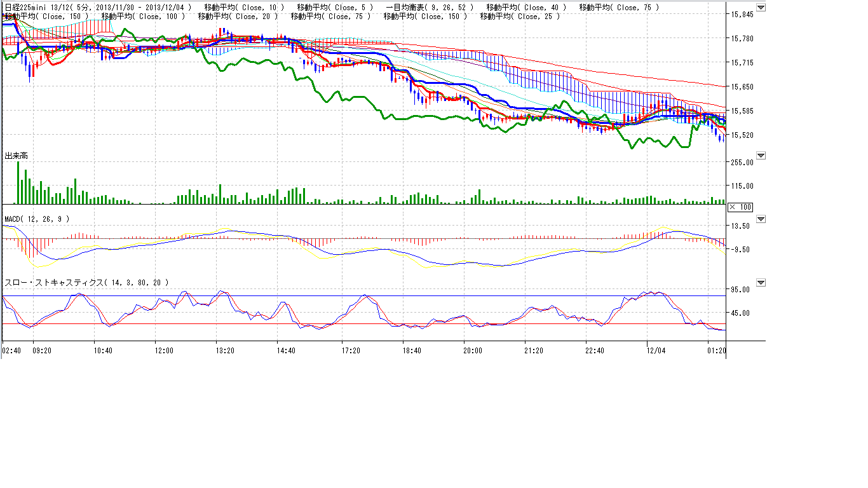868x488 pixels.
Task: Open the main price chart dropdown arrow
Action: tap(761, 8)
